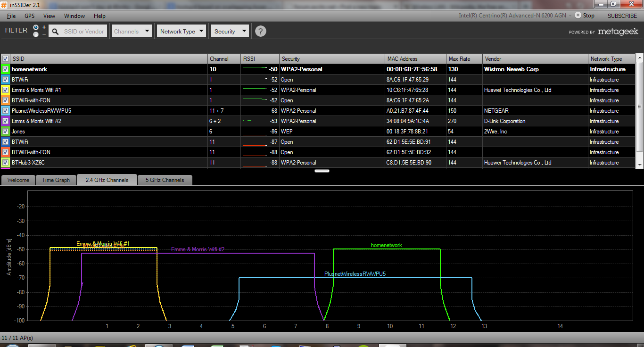Image resolution: width=644 pixels, height=347 pixels.
Task: Click the RSSI signal line of Jones row
Action: tap(255, 134)
